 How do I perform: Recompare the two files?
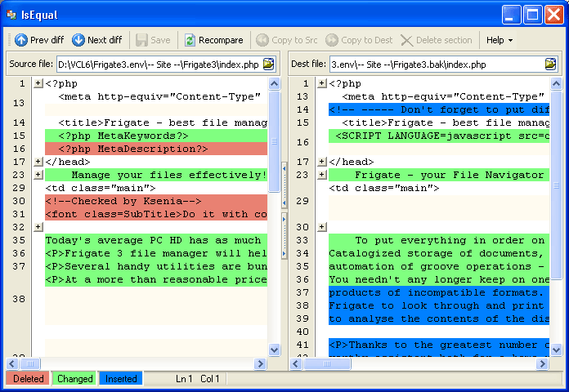click(213, 40)
